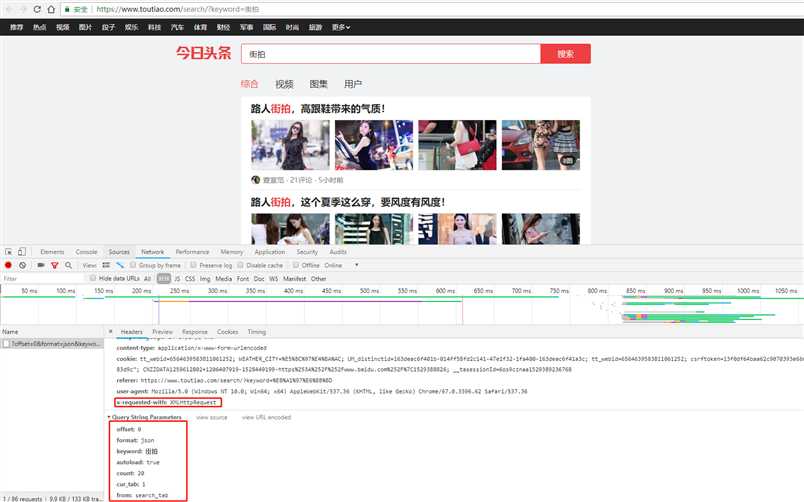This screenshot has height=502, width=804.
Task: Switch to the 图集 results tab
Action: tap(318, 84)
